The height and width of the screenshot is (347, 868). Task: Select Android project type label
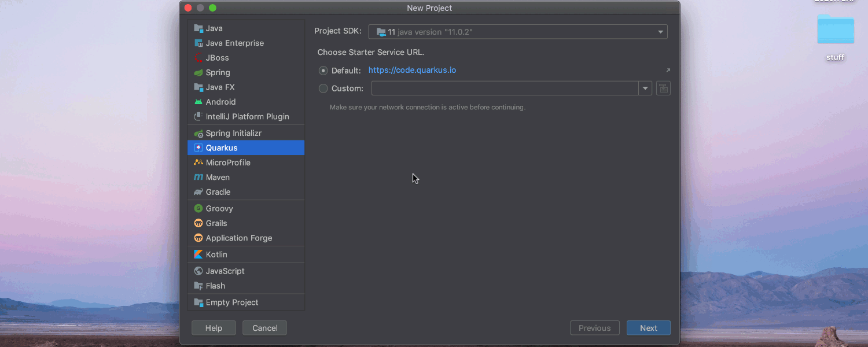221,102
